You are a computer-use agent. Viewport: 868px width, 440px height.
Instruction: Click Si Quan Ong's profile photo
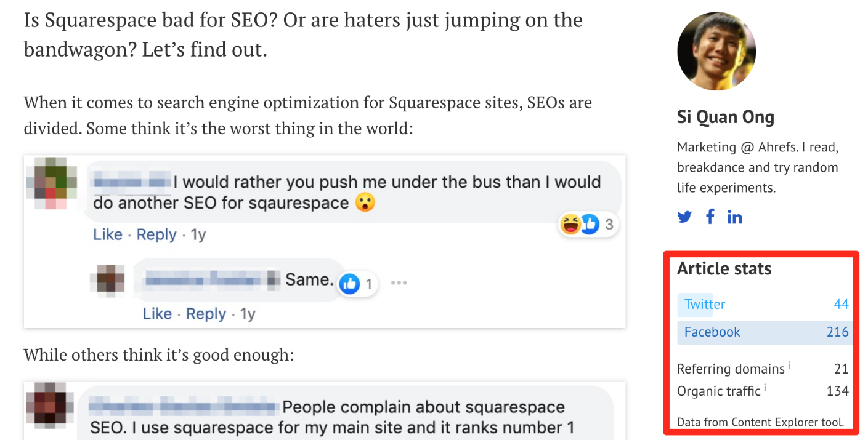click(x=716, y=50)
